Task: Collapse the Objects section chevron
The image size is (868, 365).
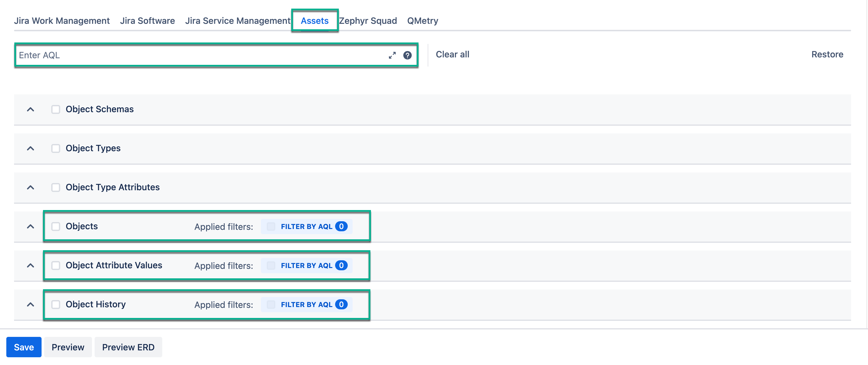Action: pyautogui.click(x=30, y=226)
